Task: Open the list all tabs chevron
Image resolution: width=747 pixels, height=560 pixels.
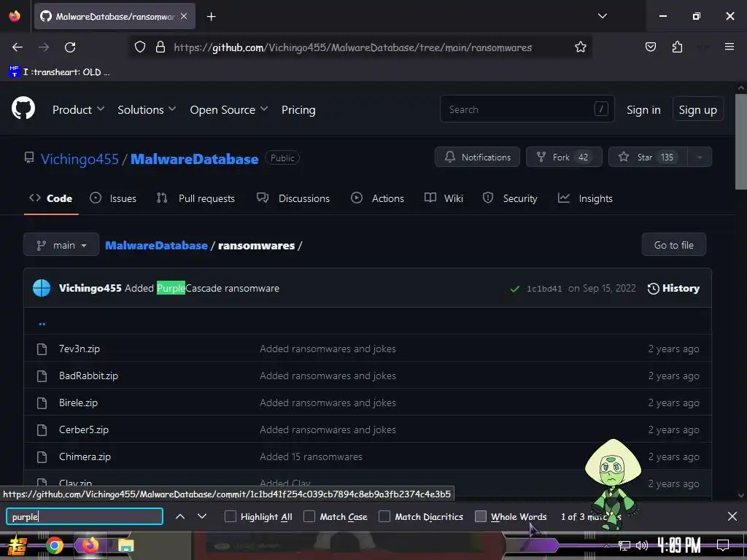Action: pyautogui.click(x=602, y=16)
